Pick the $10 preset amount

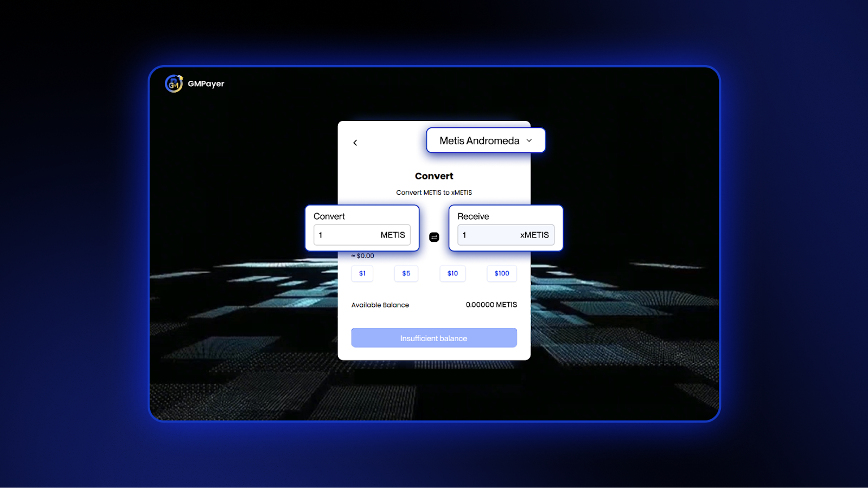click(452, 273)
